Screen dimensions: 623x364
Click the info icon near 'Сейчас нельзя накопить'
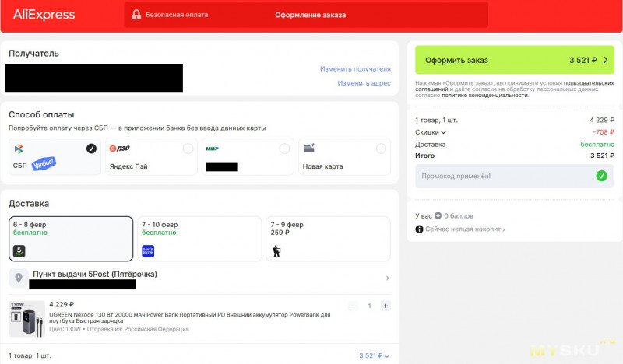tap(419, 229)
